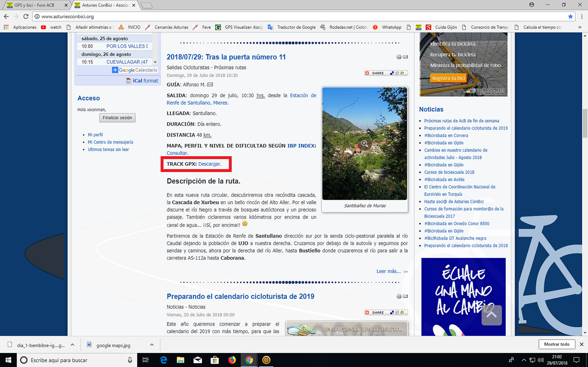Enlarge the Santibañez de Murias photo
Screen dimensions: 588x367
pos(365,143)
